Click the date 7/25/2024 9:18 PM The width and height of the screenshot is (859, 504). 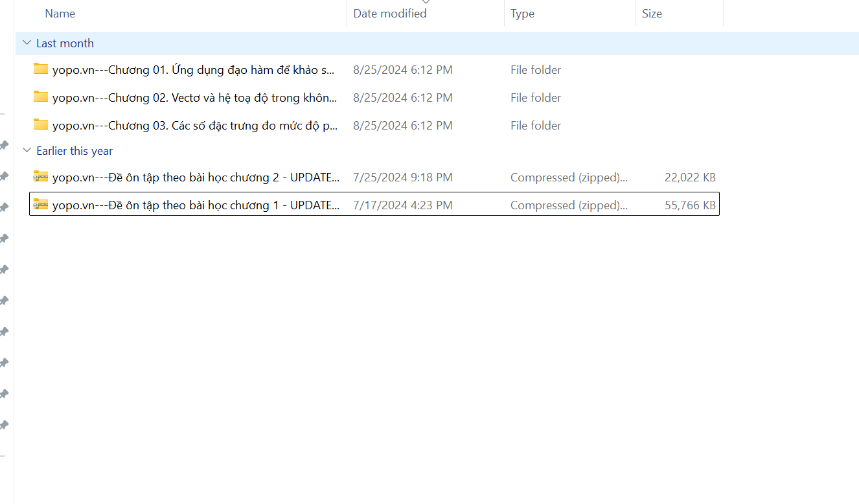(x=402, y=178)
